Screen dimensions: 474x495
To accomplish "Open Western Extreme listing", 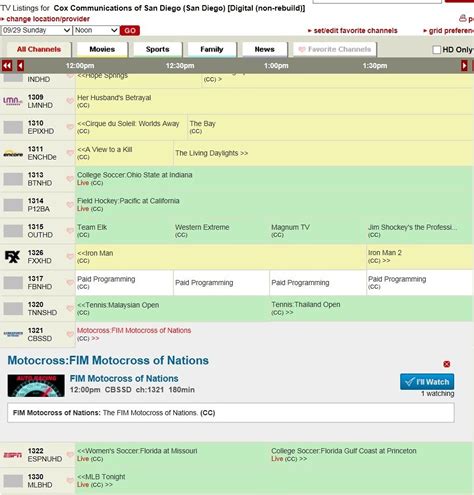I will pyautogui.click(x=202, y=227).
